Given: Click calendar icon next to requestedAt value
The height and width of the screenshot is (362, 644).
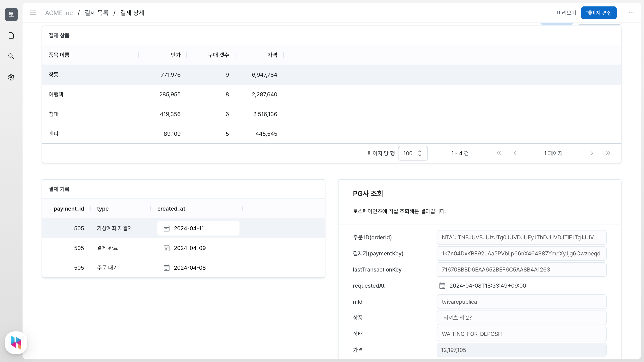Looking at the screenshot, I should pos(442,286).
